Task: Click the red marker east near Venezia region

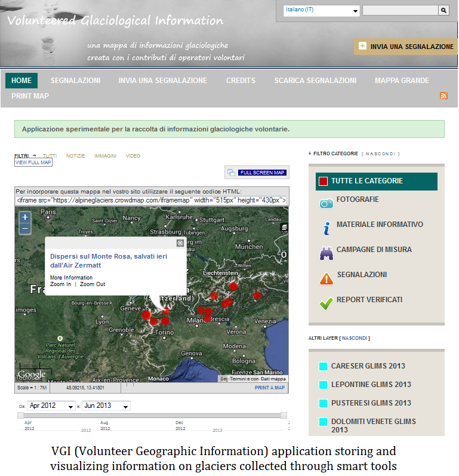Action: [257, 295]
